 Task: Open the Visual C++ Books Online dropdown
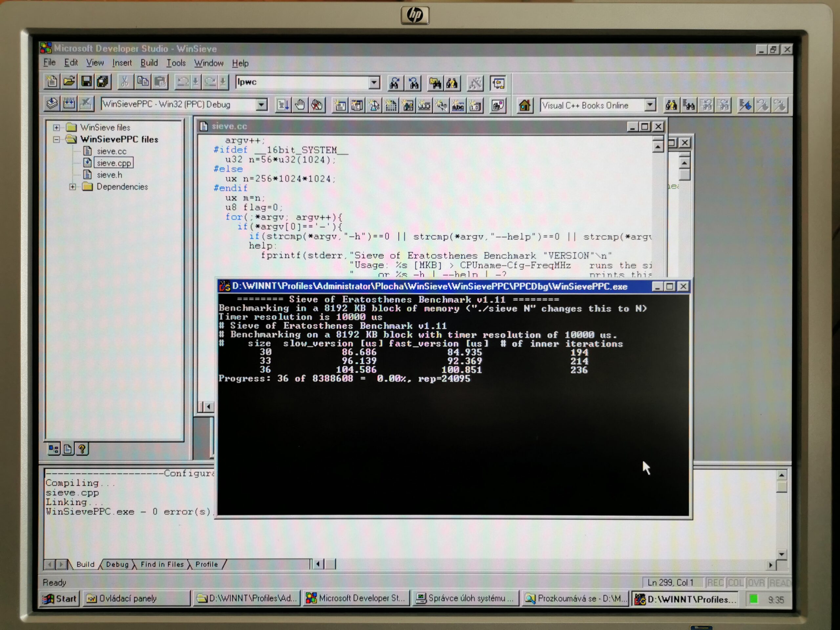(650, 105)
